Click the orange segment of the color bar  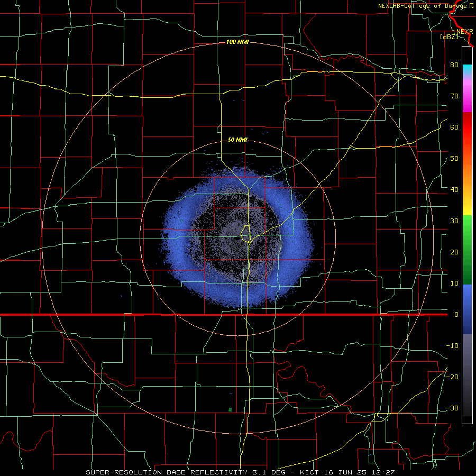point(467,173)
